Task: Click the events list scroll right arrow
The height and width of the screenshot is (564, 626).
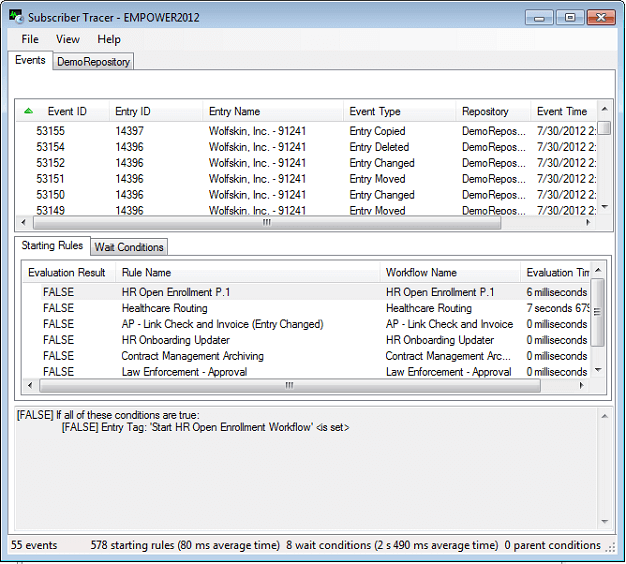Action: pyautogui.click(x=588, y=222)
